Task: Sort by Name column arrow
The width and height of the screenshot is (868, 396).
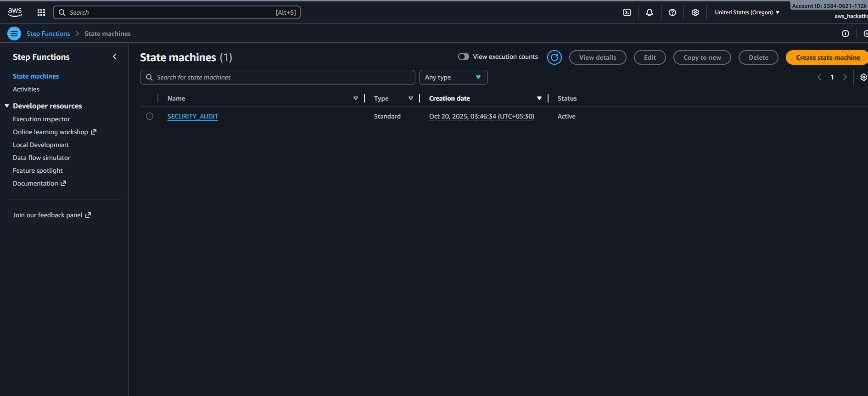Action: [356, 98]
